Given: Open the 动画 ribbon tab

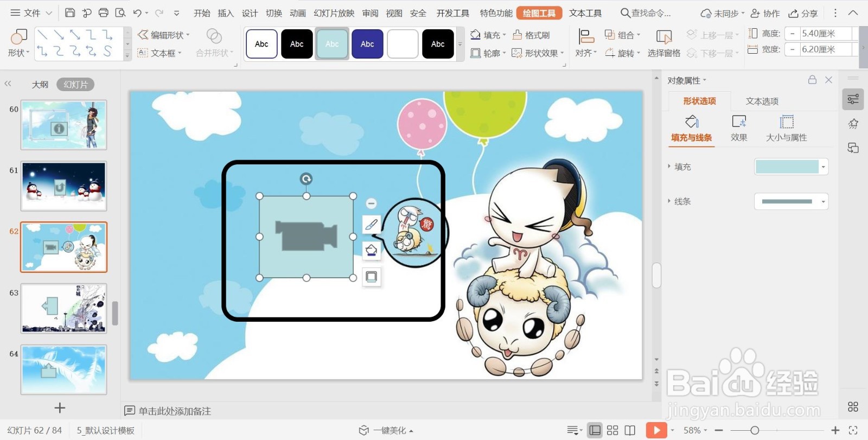Looking at the screenshot, I should [298, 13].
